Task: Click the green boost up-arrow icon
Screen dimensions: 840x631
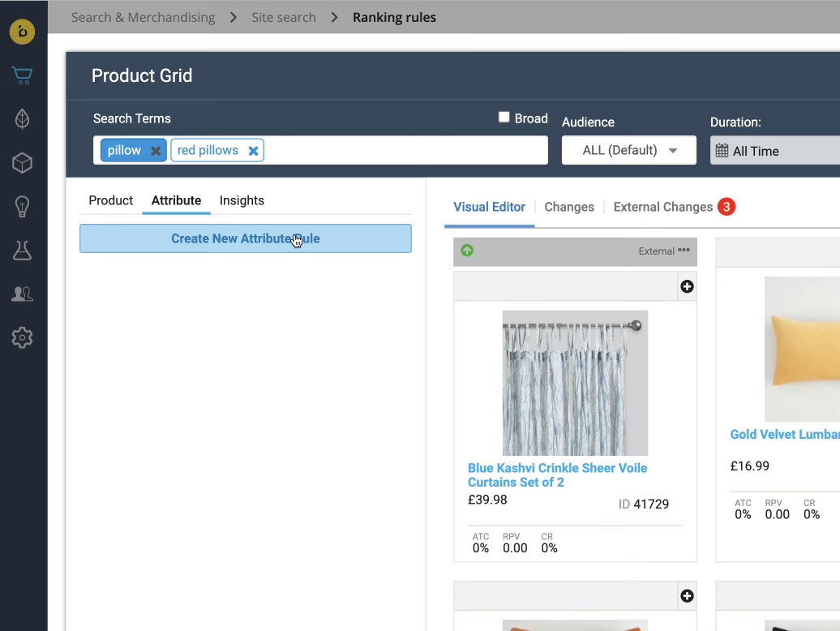Action: (467, 250)
